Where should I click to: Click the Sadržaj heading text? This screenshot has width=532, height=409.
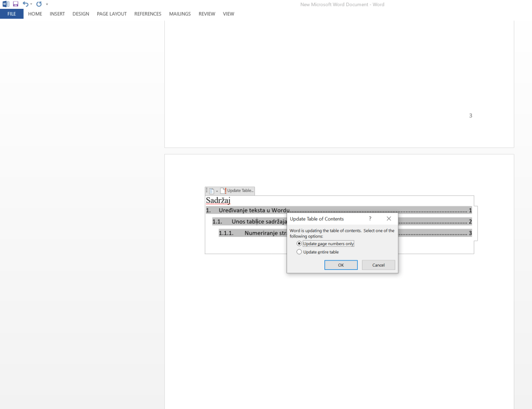pyautogui.click(x=218, y=201)
